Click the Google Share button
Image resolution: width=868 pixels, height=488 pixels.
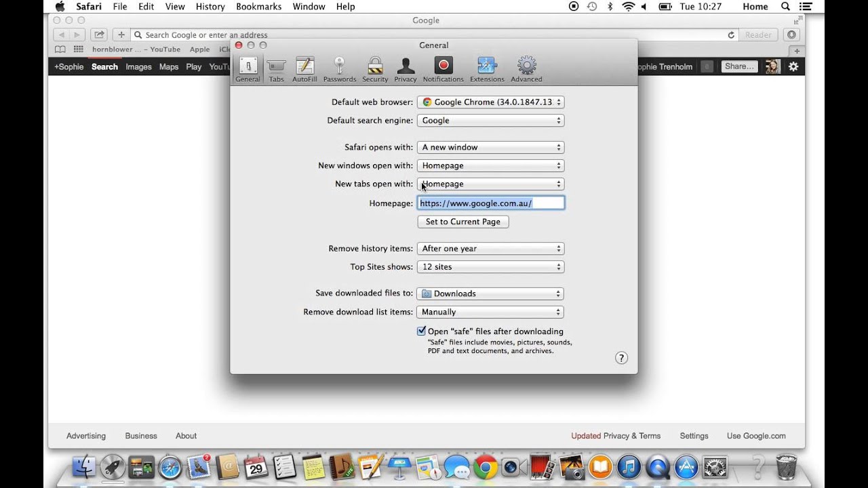(x=739, y=66)
